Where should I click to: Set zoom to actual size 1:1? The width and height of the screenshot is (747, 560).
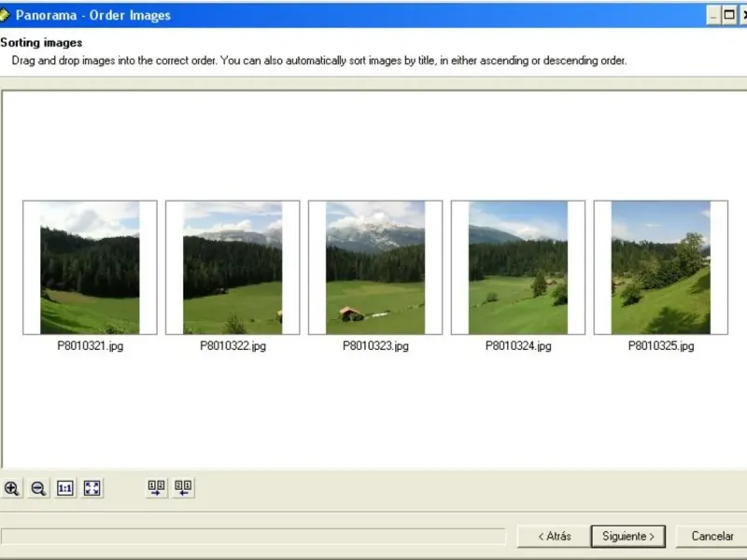(x=65, y=488)
